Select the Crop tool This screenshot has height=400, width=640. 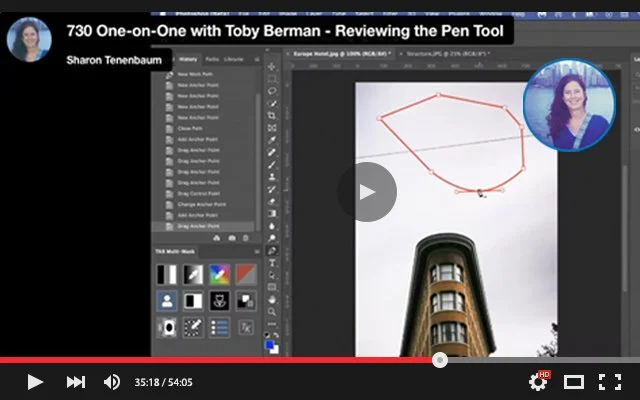point(272,116)
